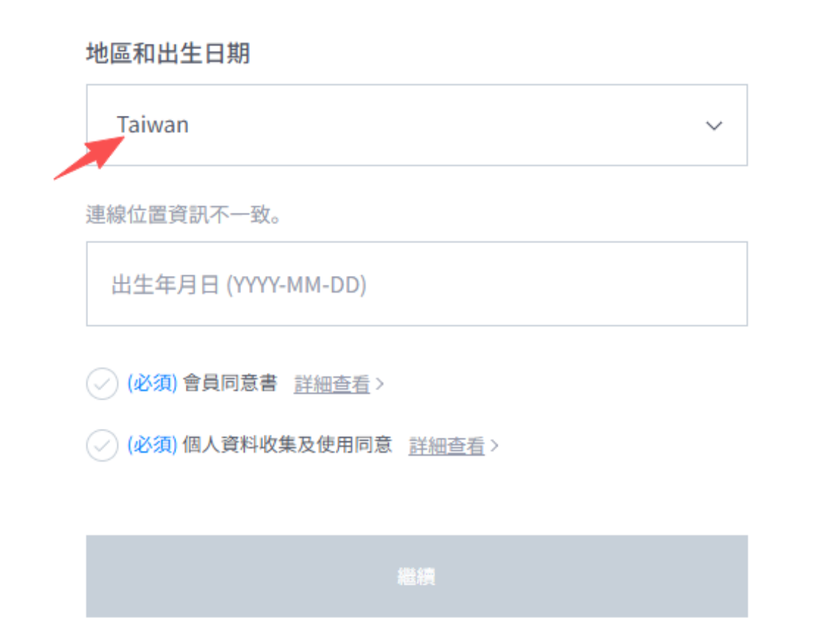Click the blue (必須) tag beside 會員同意書

[x=152, y=384]
